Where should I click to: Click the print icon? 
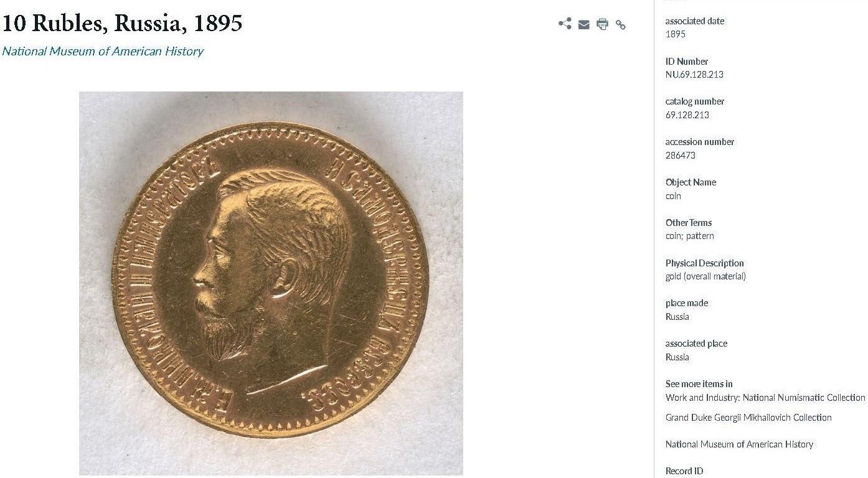click(602, 24)
